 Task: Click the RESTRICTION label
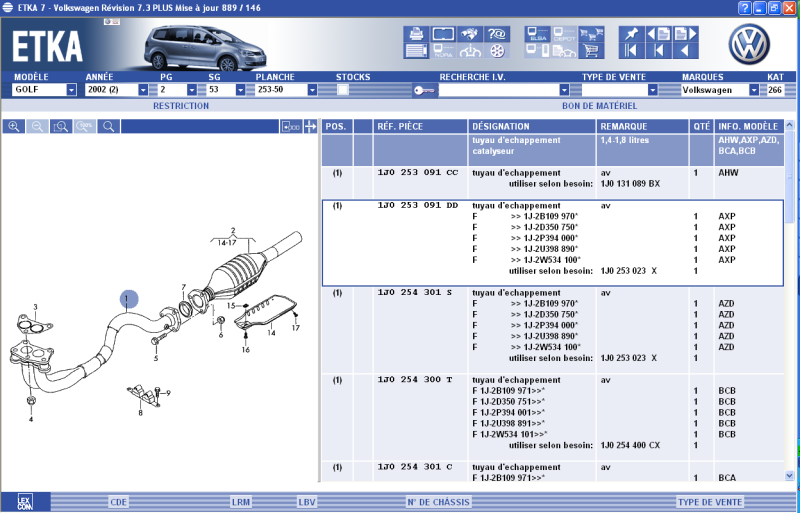(x=181, y=106)
